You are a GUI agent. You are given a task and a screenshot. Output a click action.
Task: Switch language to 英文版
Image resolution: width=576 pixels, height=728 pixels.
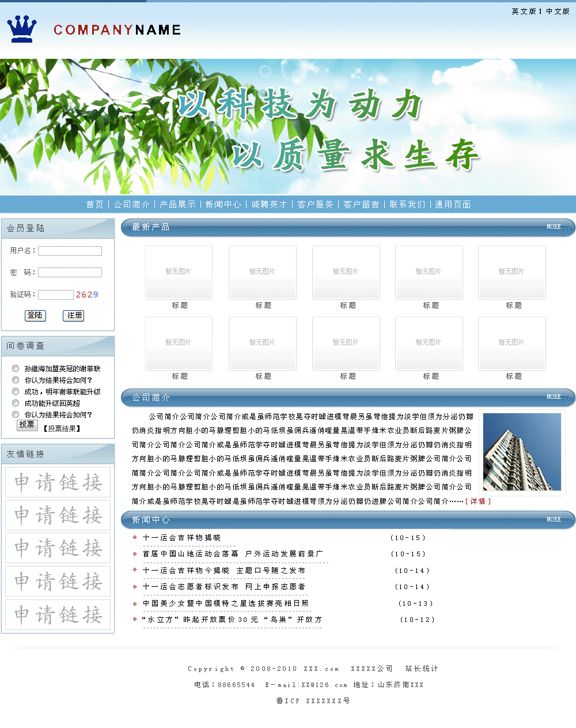pos(524,12)
